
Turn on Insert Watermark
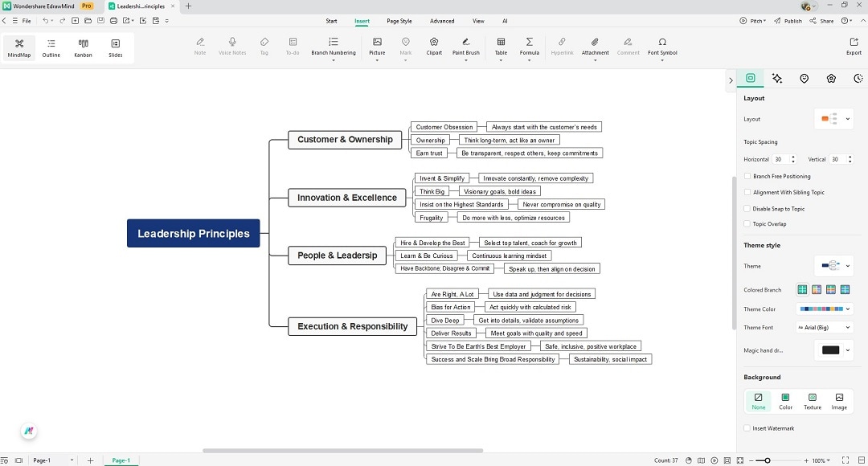pos(747,428)
